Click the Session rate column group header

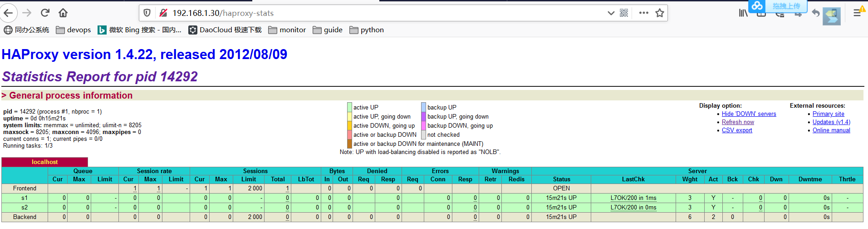(154, 171)
